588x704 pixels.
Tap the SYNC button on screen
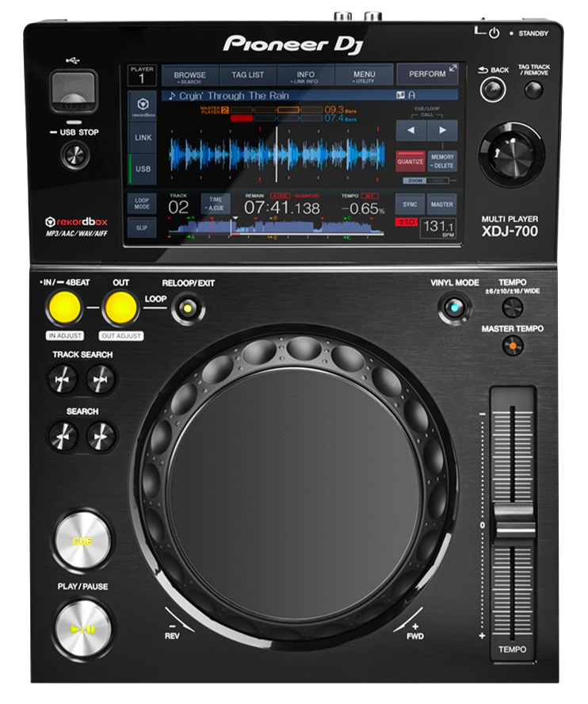click(410, 205)
